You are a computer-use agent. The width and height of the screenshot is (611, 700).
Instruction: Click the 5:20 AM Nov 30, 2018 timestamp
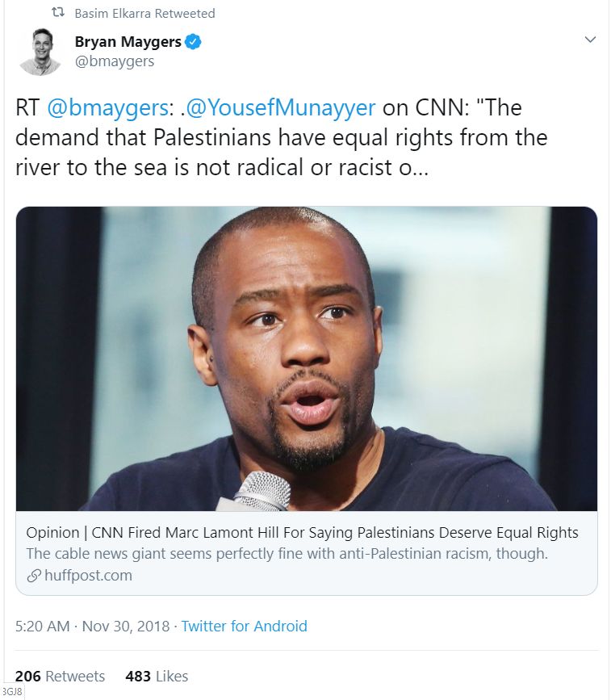[93, 626]
